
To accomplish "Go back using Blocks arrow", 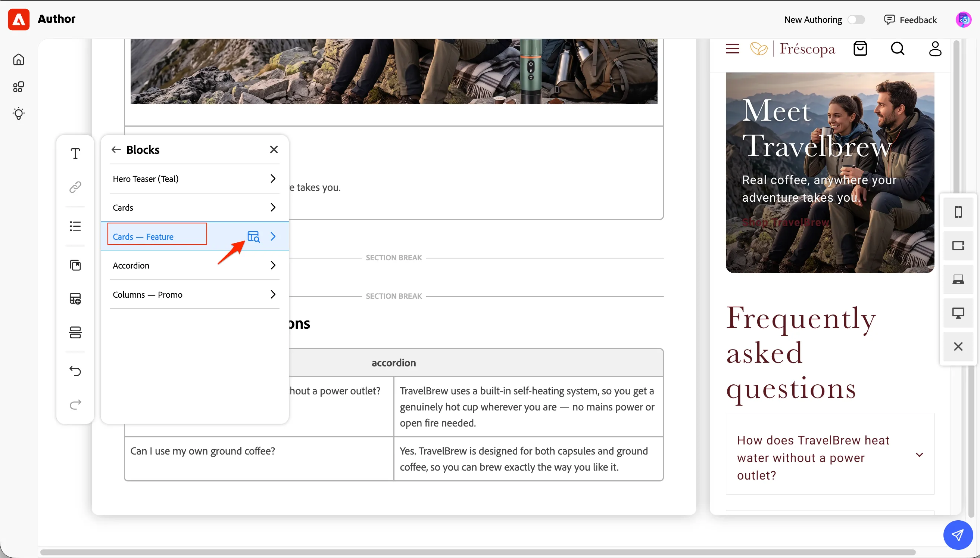I will click(x=116, y=149).
